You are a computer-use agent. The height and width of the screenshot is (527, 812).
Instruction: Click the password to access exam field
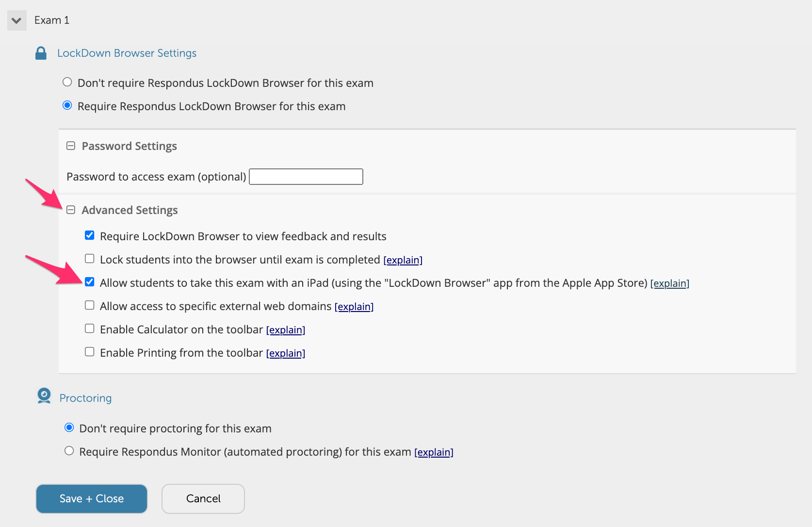pos(306,176)
